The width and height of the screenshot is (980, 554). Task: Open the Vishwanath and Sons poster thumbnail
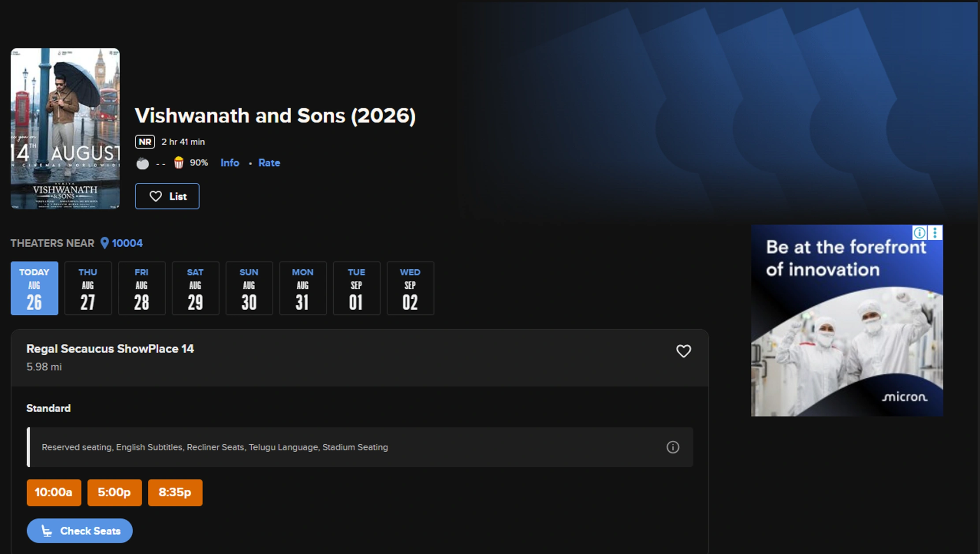click(65, 129)
